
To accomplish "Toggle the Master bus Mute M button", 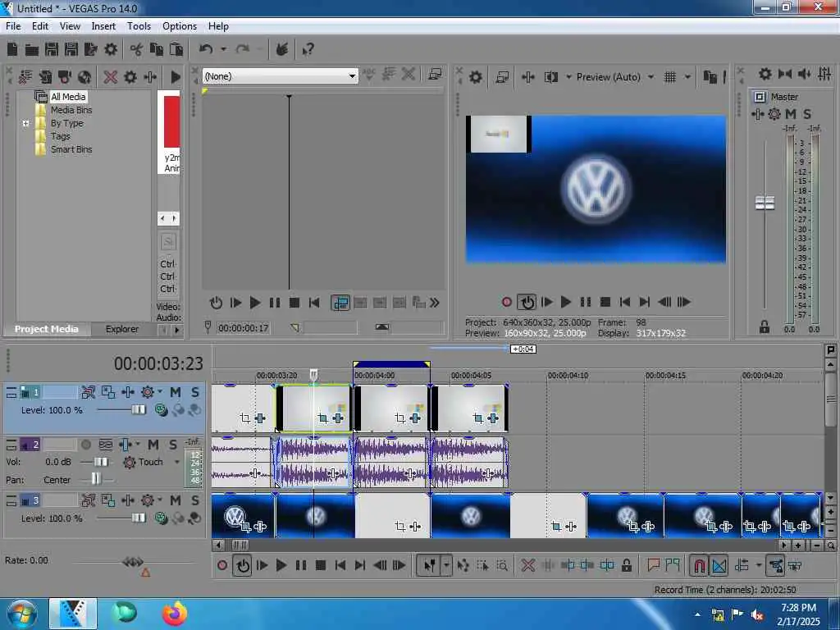I will (x=791, y=113).
